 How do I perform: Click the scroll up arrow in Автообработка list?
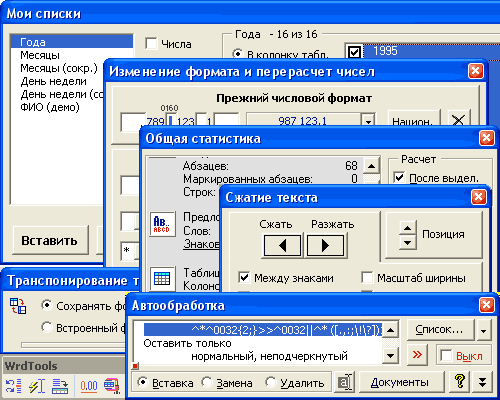pyautogui.click(x=390, y=330)
